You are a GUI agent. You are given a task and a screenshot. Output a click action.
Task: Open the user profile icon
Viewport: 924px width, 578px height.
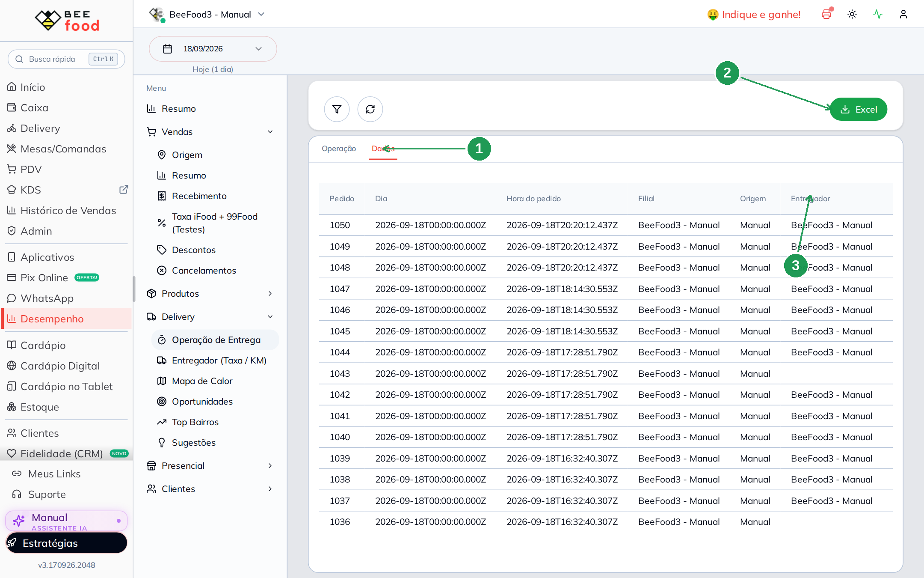pos(903,14)
